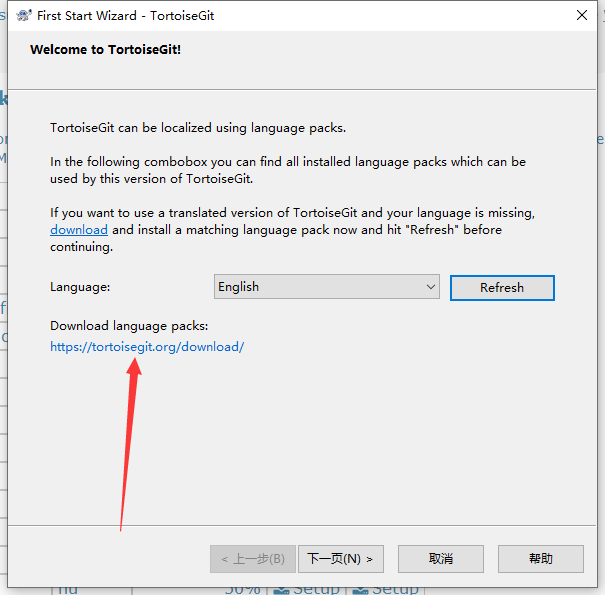The height and width of the screenshot is (595, 605).
Task: Click the Download language packs: label
Action: tap(129, 326)
